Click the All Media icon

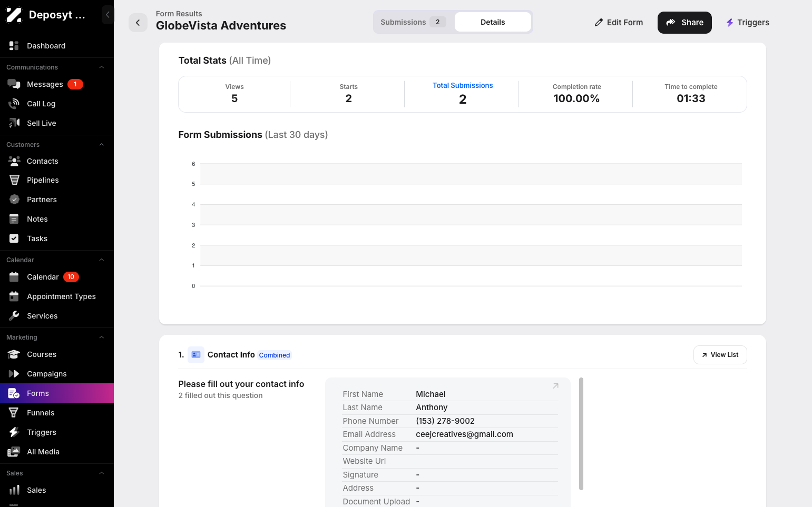[x=14, y=452]
